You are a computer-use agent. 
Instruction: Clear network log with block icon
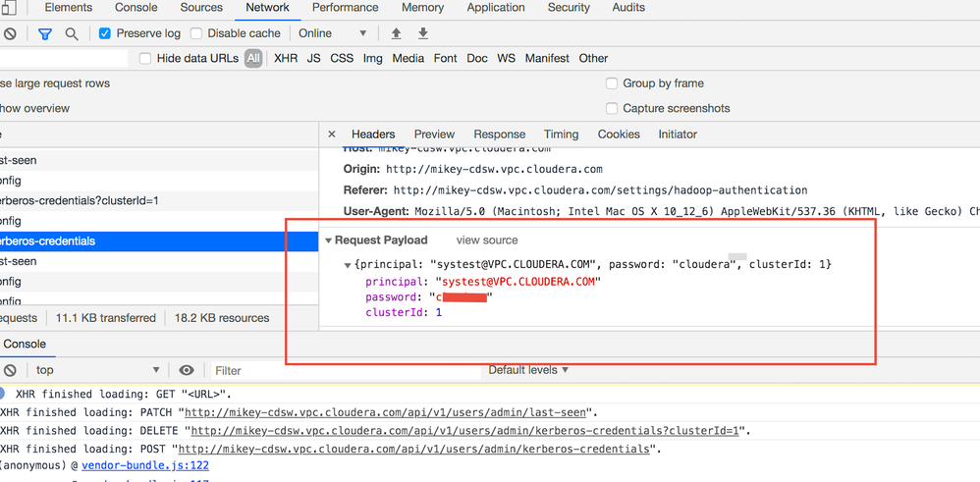tap(10, 33)
